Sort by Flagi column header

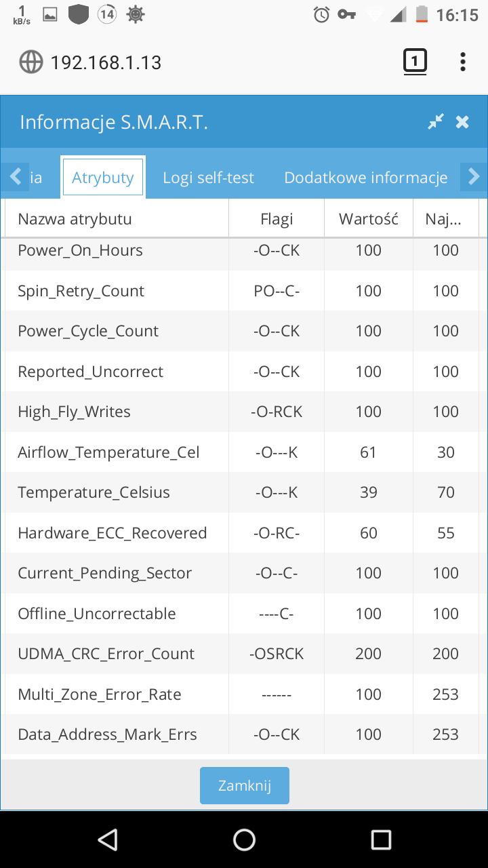click(x=277, y=218)
